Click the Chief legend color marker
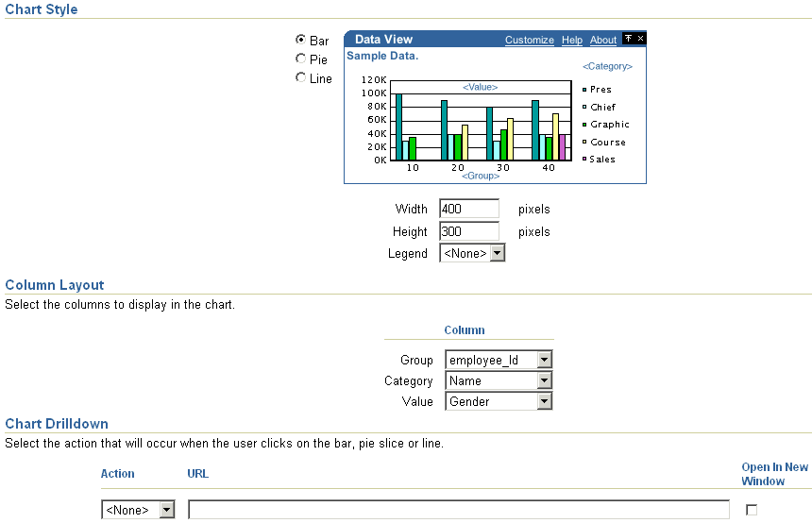Image resolution: width=812 pixels, height=523 pixels. [x=584, y=108]
